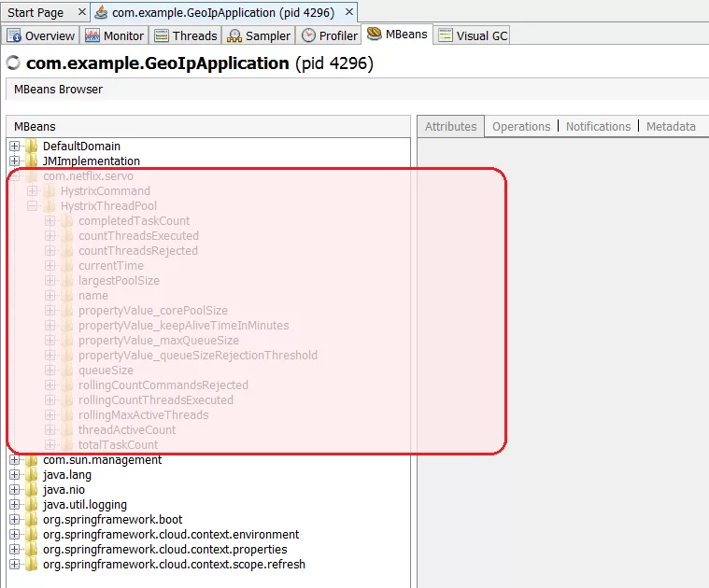The width and height of the screenshot is (709, 588).
Task: Select the java.nio folder icon
Action: [x=31, y=490]
